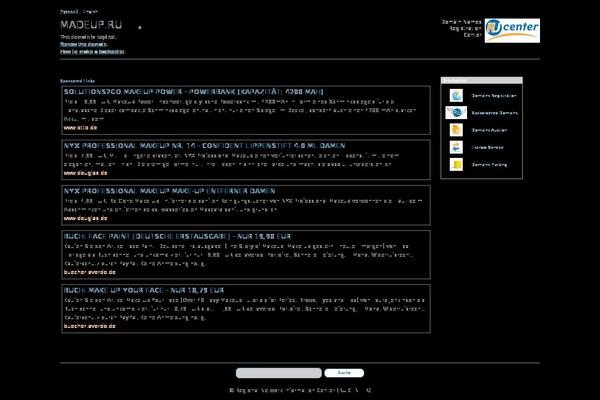Open the Buch: Face Paint ad title
The image size is (600, 400).
tap(178, 236)
